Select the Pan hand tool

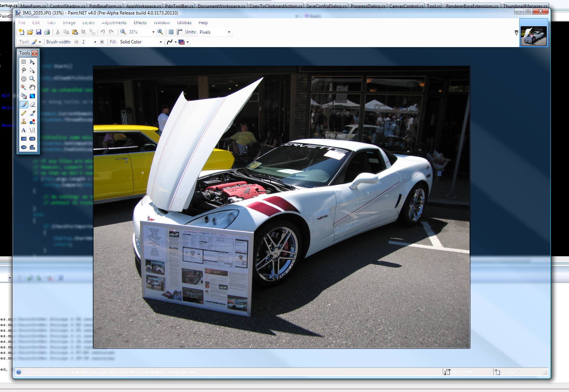point(32,88)
